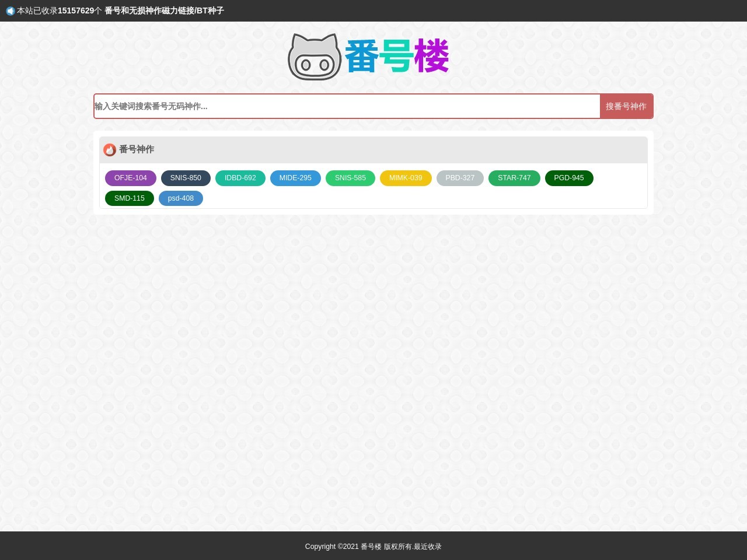Viewport: 747px width, 560px height.
Task: Select the grey PBD-327 tag
Action: click(460, 178)
